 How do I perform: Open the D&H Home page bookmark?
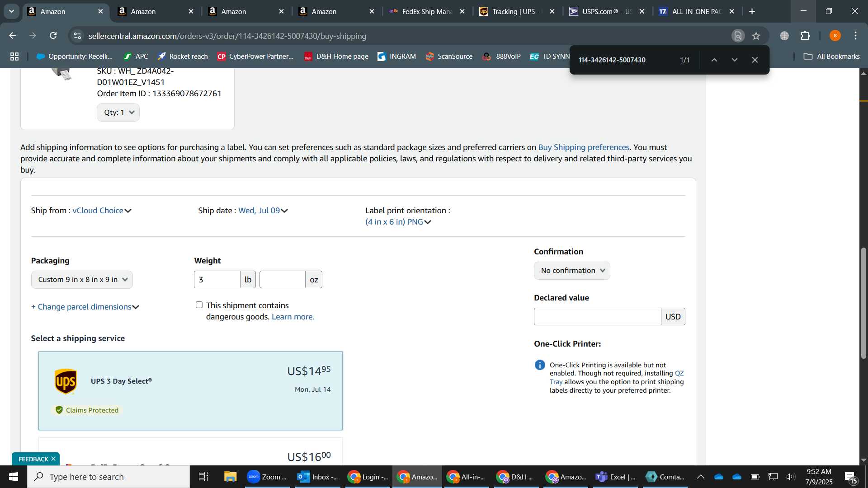pyautogui.click(x=336, y=56)
